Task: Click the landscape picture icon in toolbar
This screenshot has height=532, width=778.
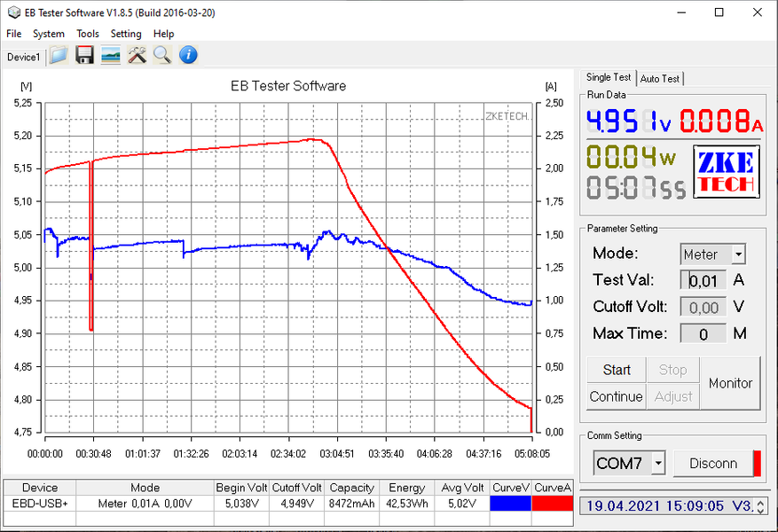Action: pyautogui.click(x=111, y=56)
